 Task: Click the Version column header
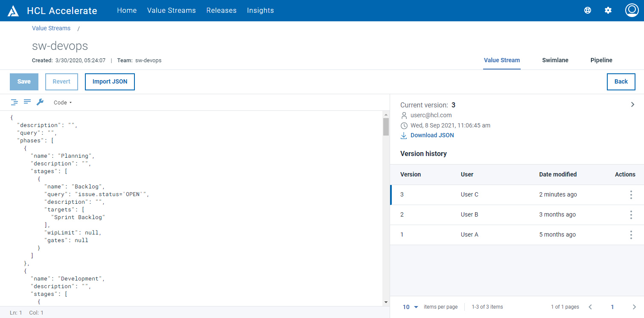[411, 174]
